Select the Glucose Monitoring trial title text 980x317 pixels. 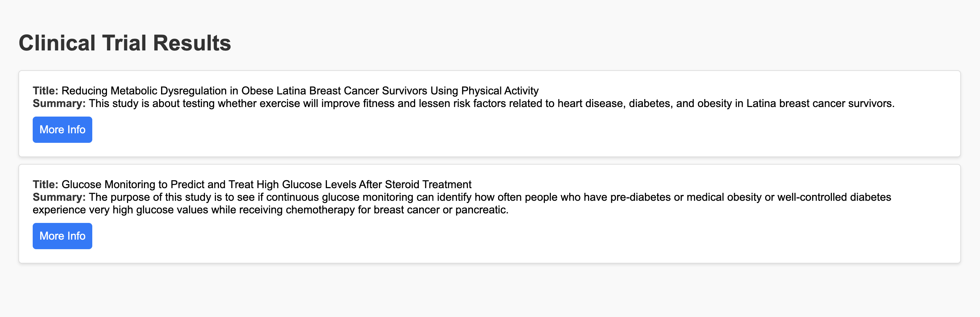tap(266, 184)
